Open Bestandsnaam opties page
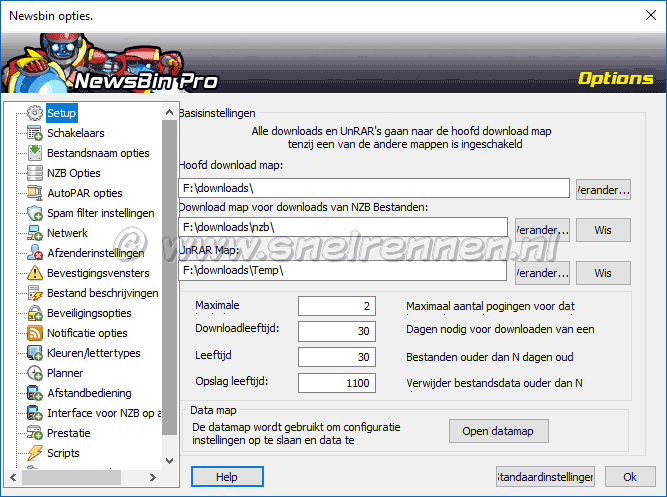 (x=98, y=153)
